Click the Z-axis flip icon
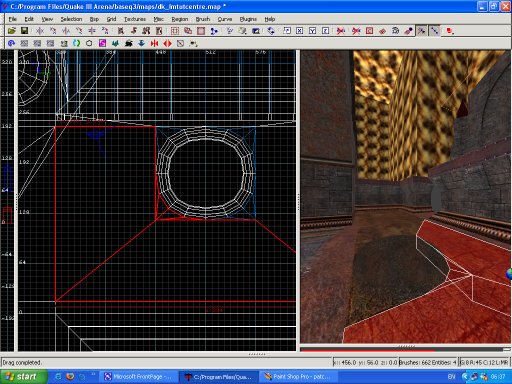The width and height of the screenshot is (512, 384). click(x=92, y=31)
